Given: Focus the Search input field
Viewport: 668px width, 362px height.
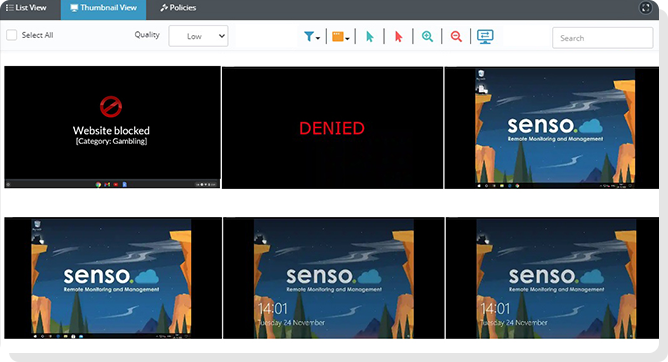Looking at the screenshot, I should pyautogui.click(x=602, y=38).
